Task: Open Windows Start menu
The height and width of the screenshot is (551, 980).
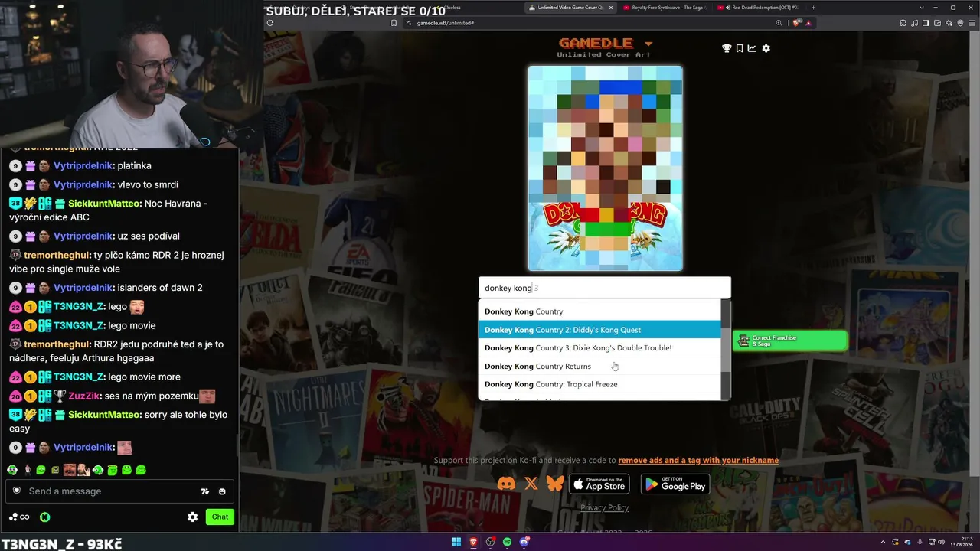Action: pyautogui.click(x=456, y=542)
